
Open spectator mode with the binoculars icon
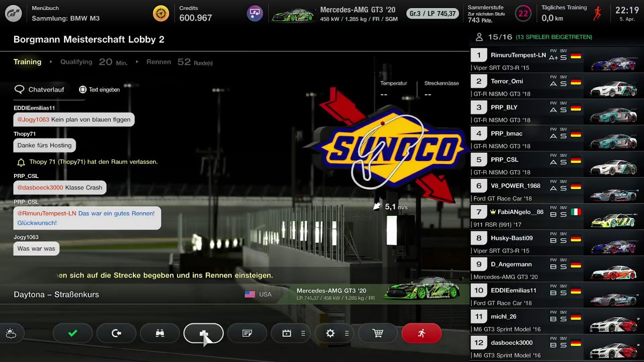click(160, 333)
